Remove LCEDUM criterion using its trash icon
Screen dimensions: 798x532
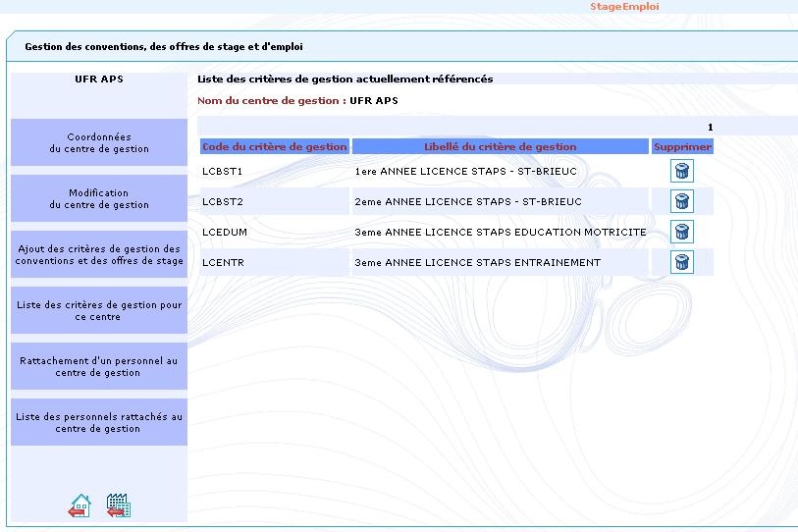click(x=682, y=232)
